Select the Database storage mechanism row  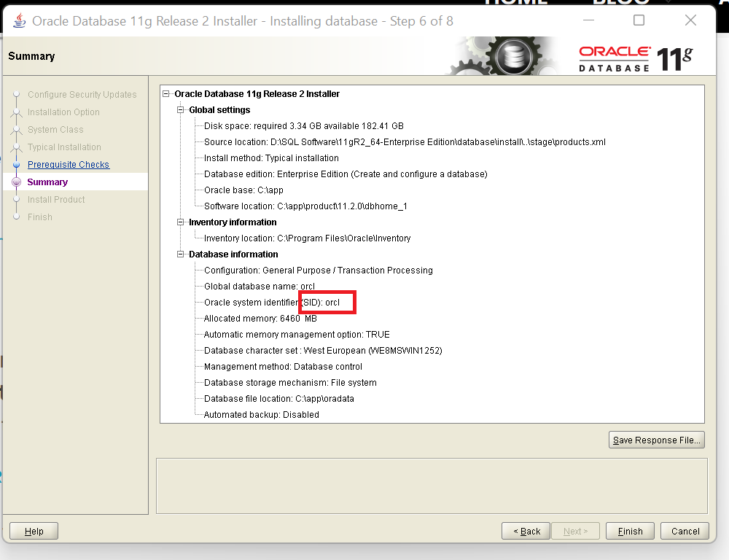pyautogui.click(x=290, y=383)
